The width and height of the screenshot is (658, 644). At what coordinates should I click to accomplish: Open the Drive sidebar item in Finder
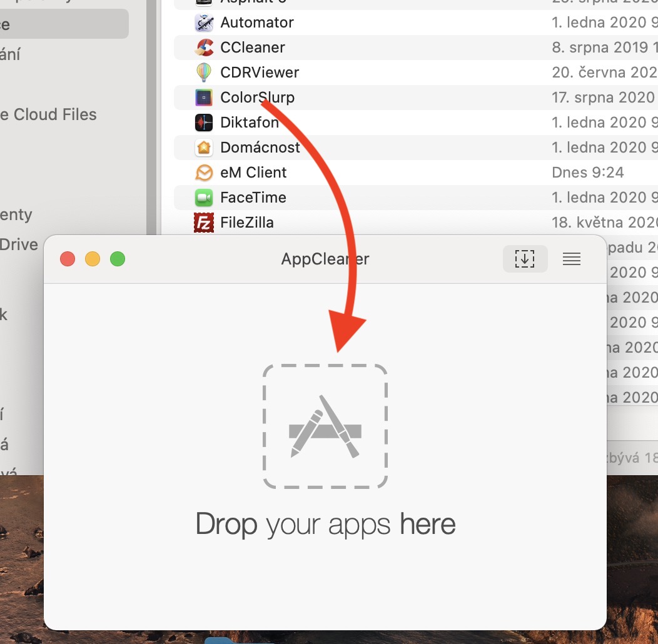[19, 244]
